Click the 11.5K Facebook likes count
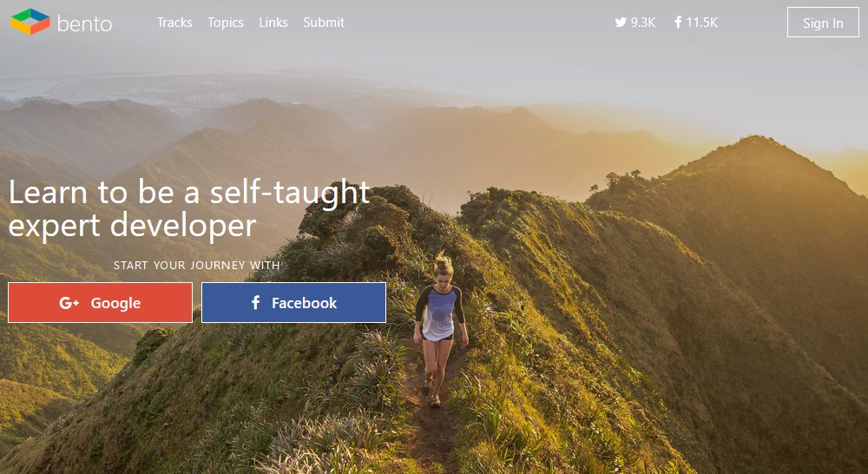This screenshot has width=868, height=474. tap(701, 23)
